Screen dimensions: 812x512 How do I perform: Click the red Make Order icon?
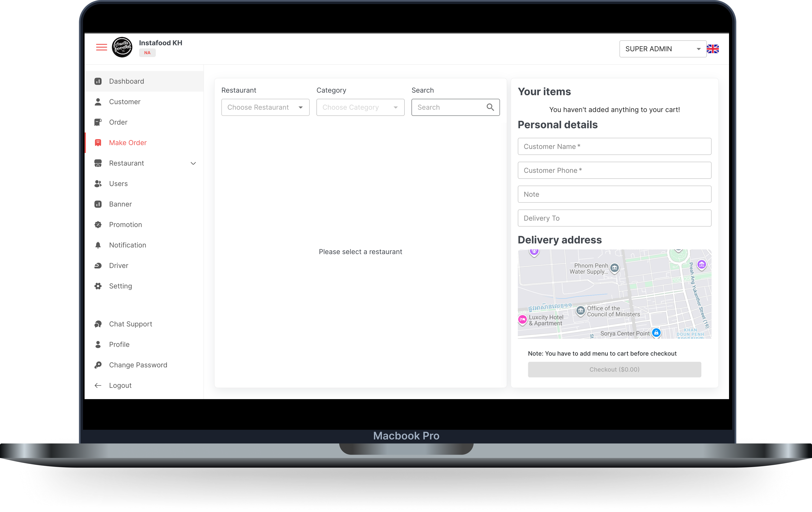click(98, 143)
